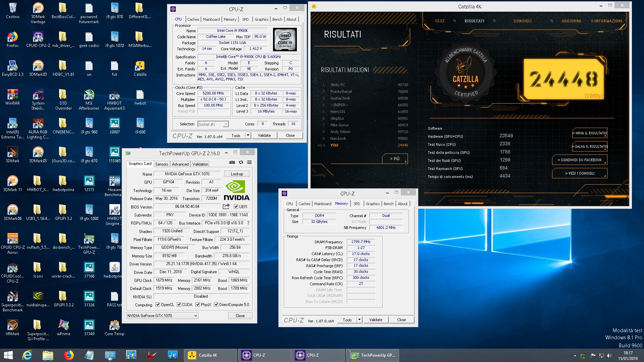The height and width of the screenshot is (362, 644).
Task: Open the Socket #1 selection dropdown
Action: 213,124
